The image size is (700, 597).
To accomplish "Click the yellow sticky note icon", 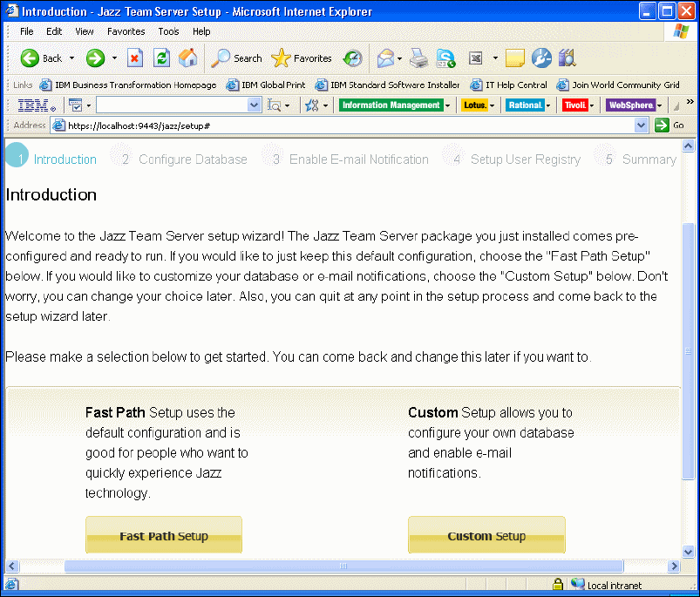I will (x=514, y=58).
